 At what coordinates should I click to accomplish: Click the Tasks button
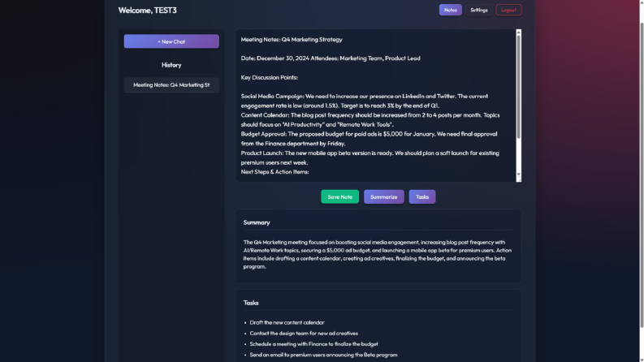pos(421,196)
